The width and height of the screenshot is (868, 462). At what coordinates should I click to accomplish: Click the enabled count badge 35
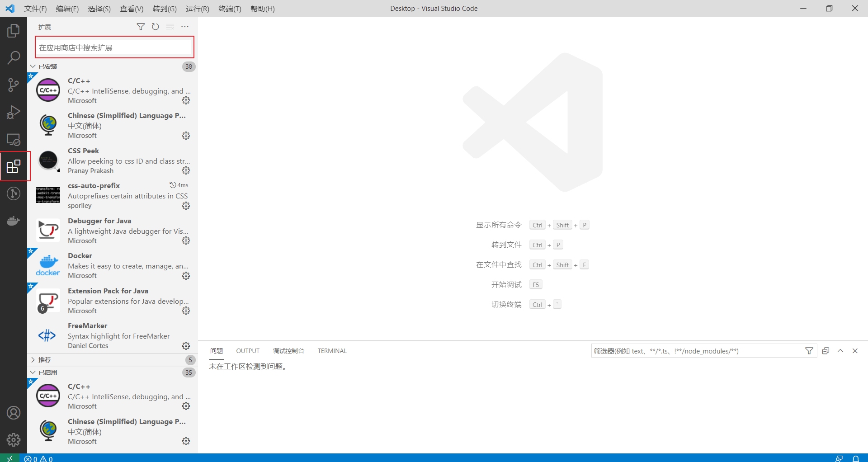pos(189,372)
